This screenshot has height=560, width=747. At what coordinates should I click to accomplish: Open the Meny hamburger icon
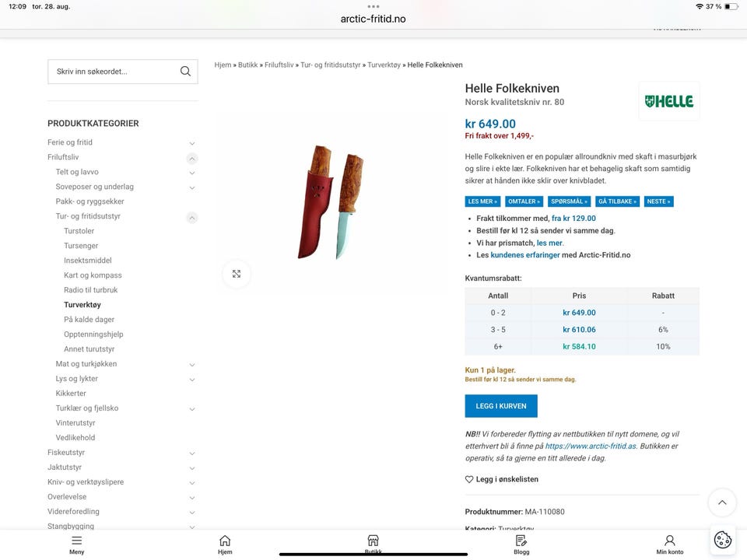77,541
